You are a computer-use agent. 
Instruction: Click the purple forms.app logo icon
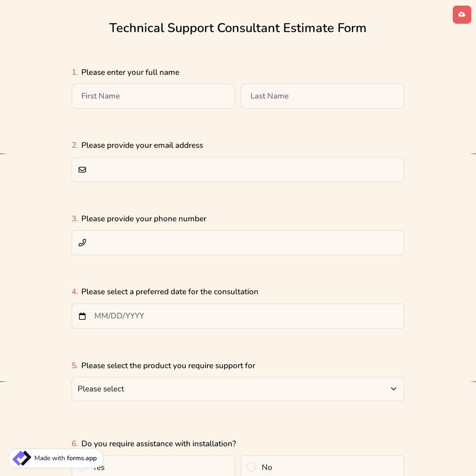tap(21, 458)
